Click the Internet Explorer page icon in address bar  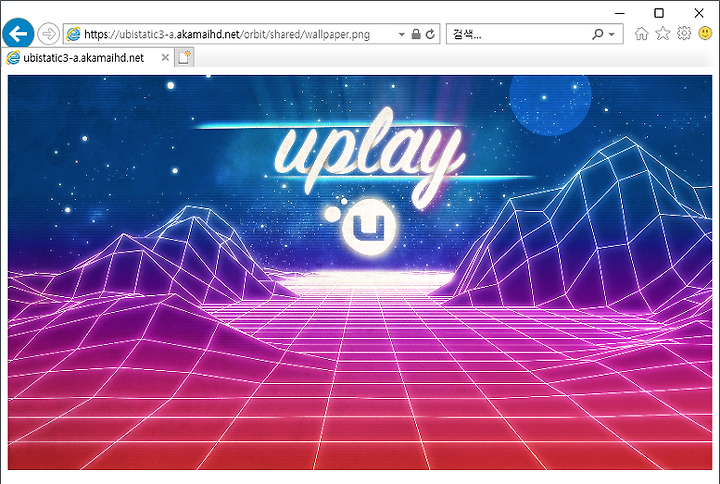coord(73,34)
